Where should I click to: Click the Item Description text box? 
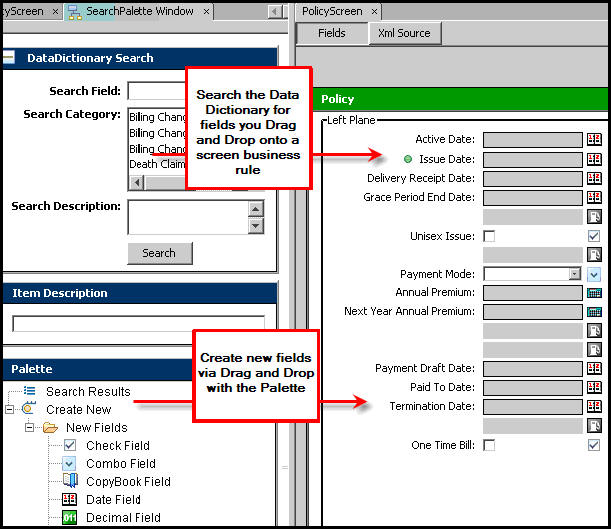point(138,324)
